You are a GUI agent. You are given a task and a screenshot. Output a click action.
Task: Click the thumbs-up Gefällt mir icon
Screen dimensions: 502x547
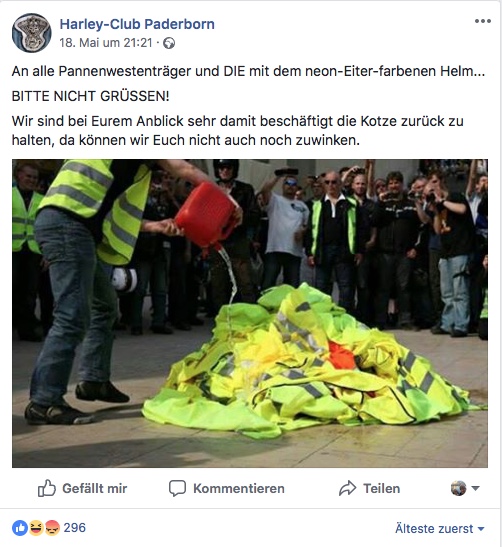46,488
